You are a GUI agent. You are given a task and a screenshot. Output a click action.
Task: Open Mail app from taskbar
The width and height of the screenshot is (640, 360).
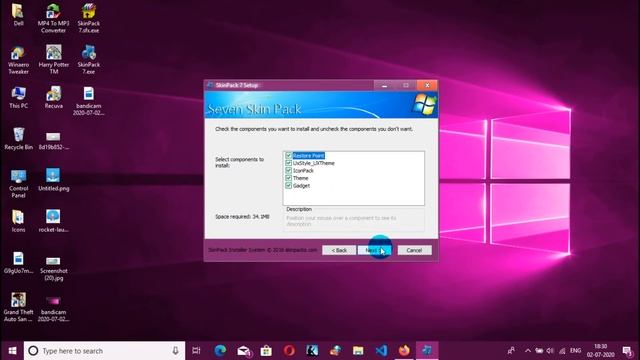coord(244,351)
